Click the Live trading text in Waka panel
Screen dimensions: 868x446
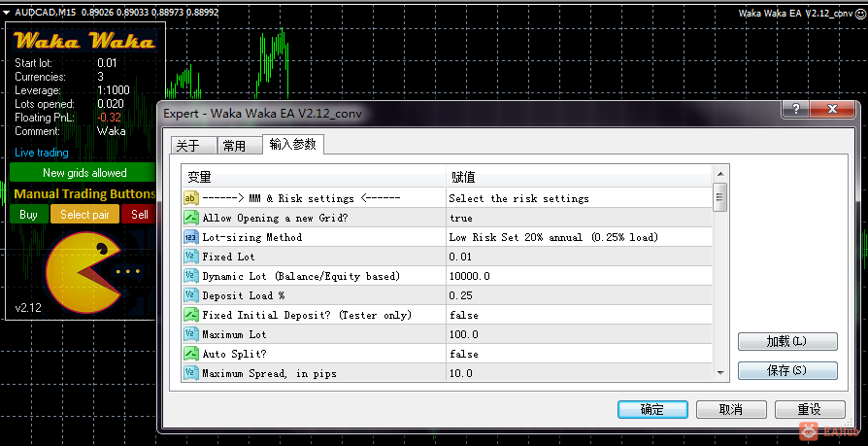coord(42,153)
